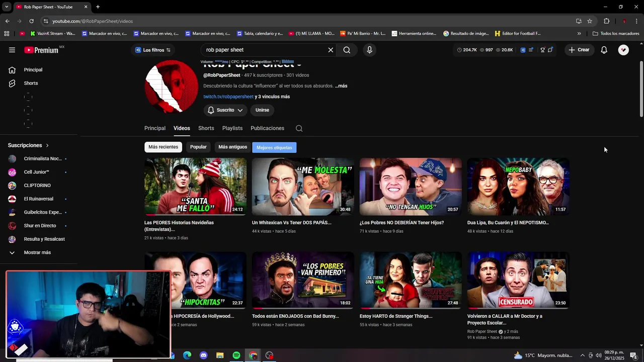Open the vidIQ trophy icon
The height and width of the screenshot is (362, 644).
542,50
